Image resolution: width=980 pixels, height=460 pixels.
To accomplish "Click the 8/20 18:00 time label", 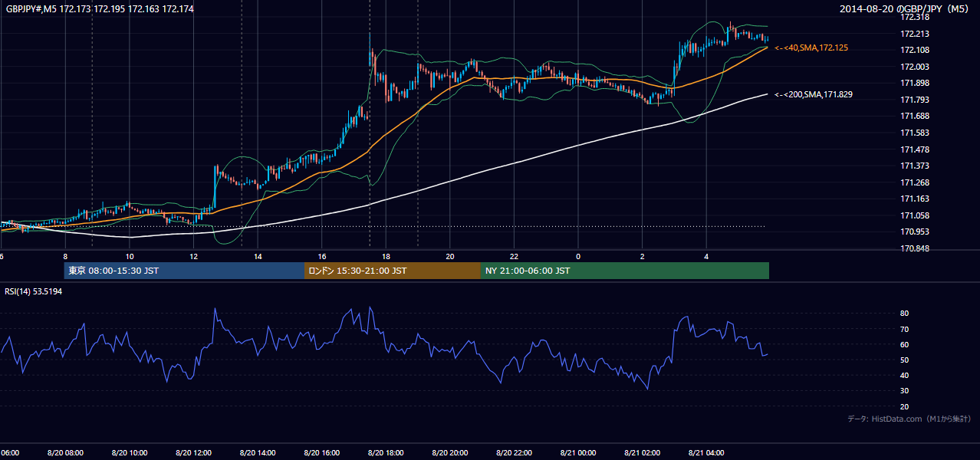I will [386, 453].
